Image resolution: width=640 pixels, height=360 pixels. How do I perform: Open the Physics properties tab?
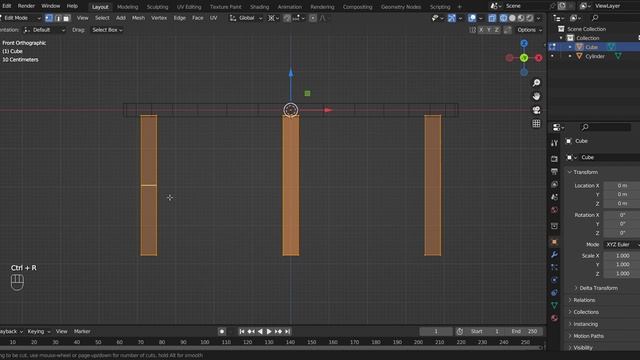554,280
